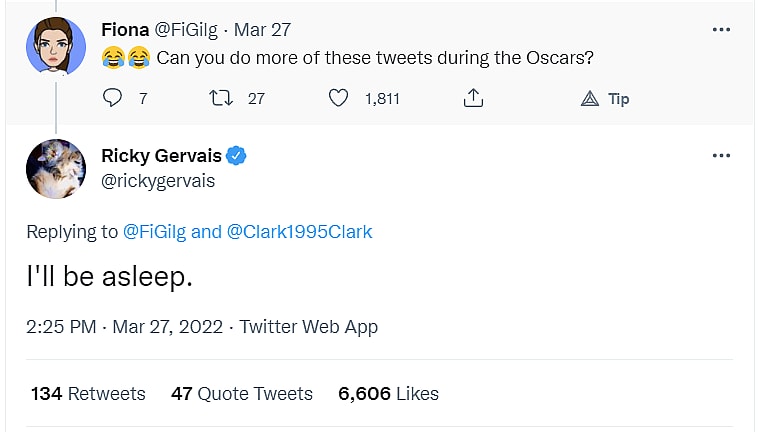Open Fiona's profile avatar

(54, 44)
